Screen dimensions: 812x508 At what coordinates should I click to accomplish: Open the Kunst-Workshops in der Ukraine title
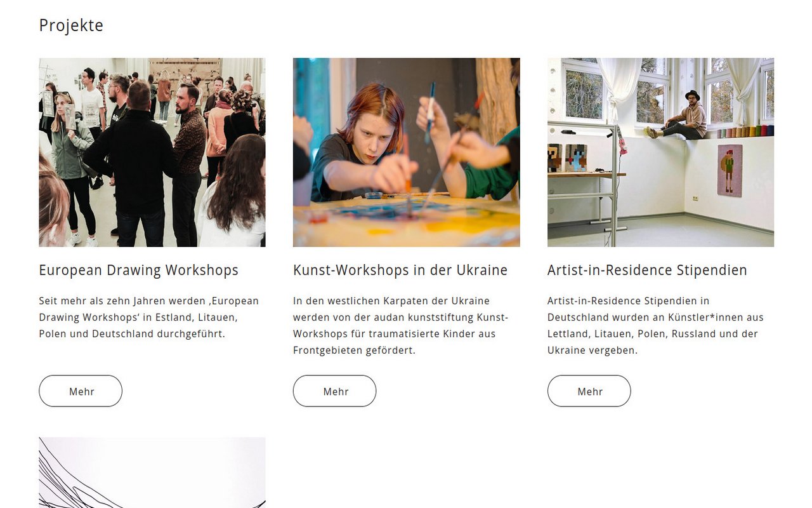coord(400,270)
